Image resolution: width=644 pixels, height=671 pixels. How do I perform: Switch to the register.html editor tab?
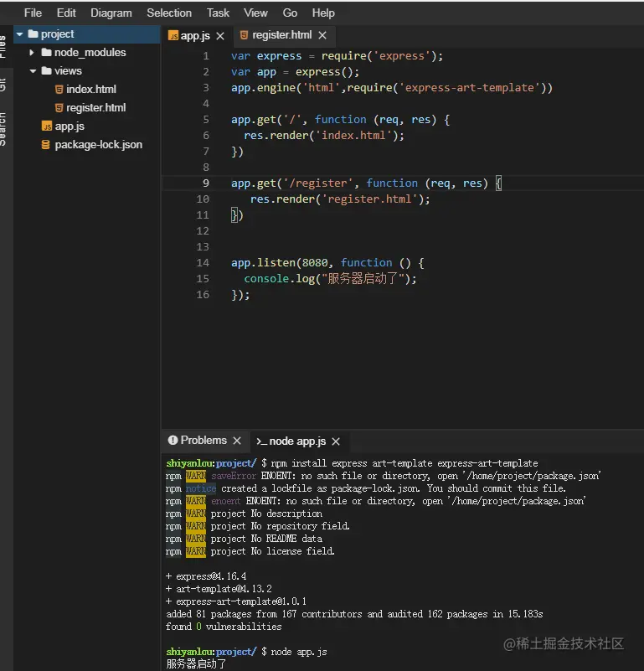click(x=281, y=35)
